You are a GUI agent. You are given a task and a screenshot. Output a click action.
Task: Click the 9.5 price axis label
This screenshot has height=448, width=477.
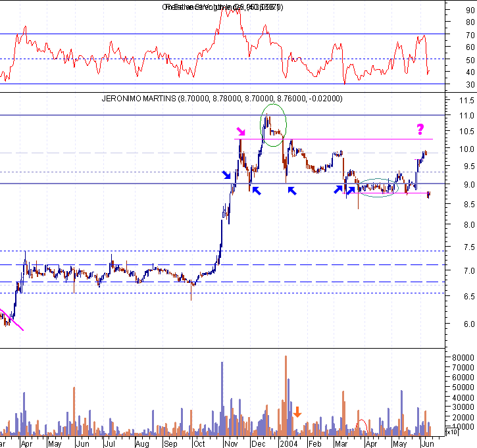tap(469, 166)
